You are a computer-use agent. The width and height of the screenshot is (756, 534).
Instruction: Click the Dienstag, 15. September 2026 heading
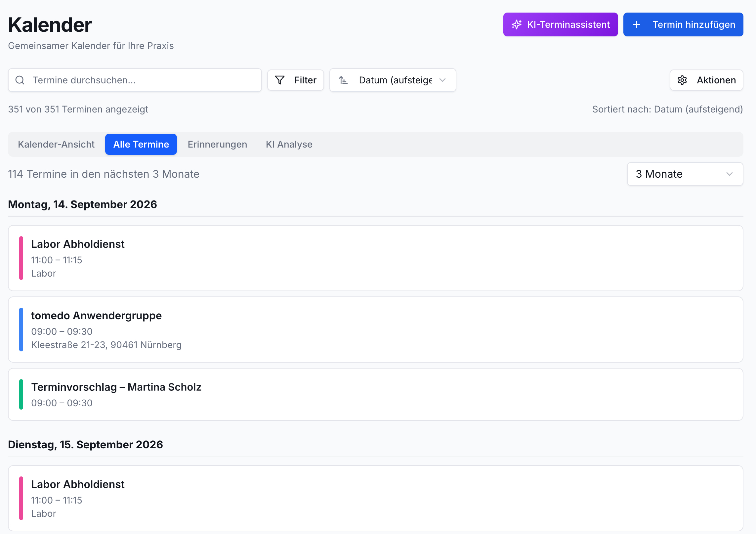click(85, 445)
